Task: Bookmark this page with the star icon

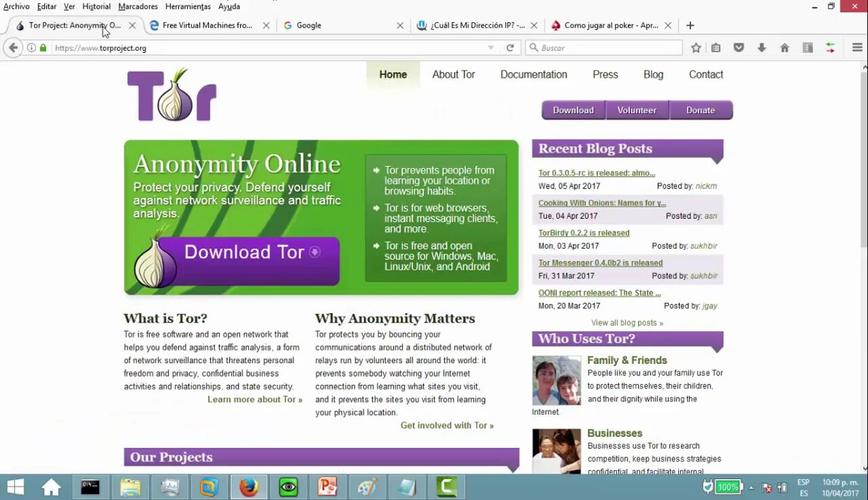Action: (x=696, y=48)
